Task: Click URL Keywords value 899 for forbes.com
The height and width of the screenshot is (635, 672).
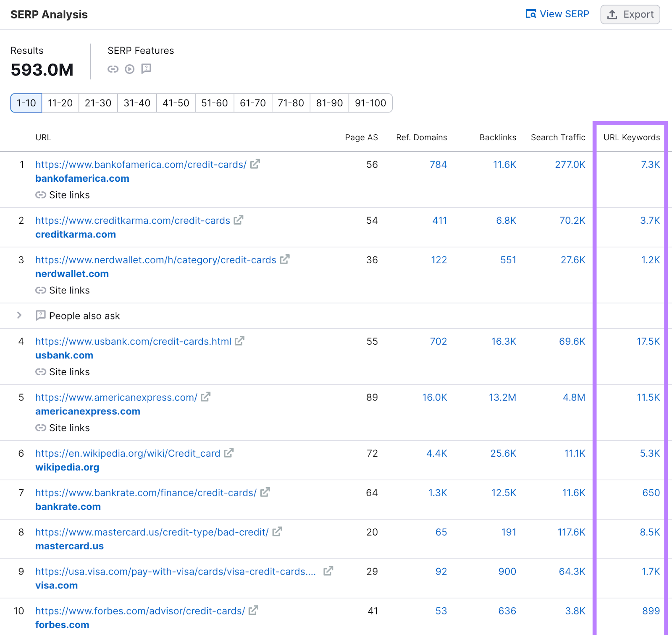Action: tap(651, 611)
